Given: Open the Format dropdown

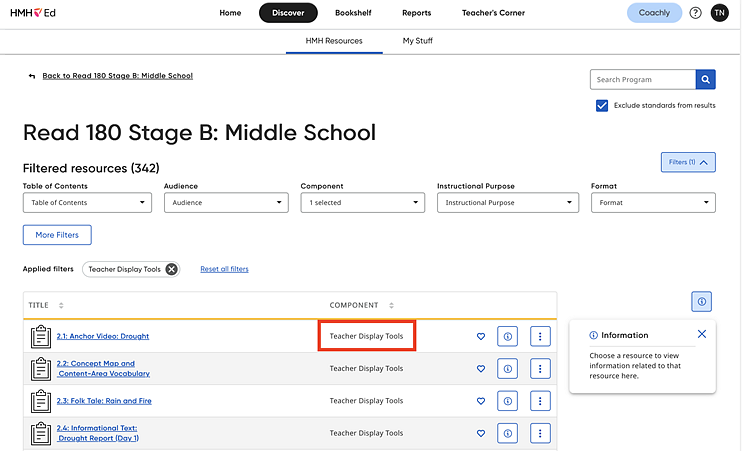Looking at the screenshot, I should [x=653, y=203].
